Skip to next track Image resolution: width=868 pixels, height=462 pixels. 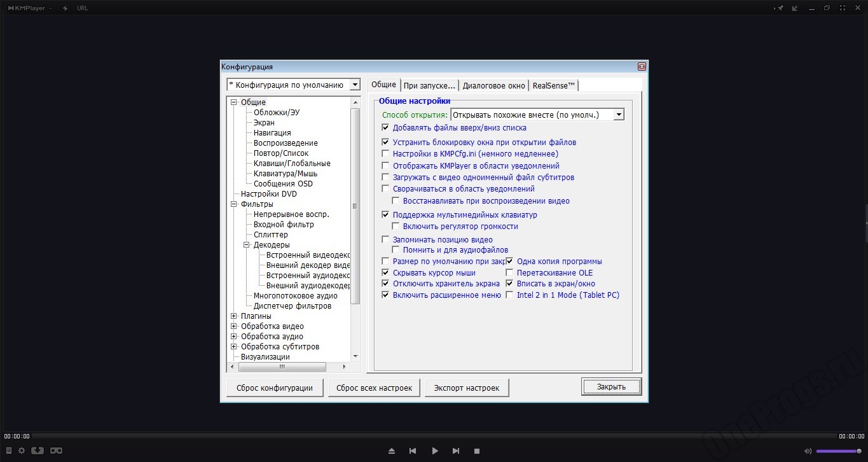point(456,451)
